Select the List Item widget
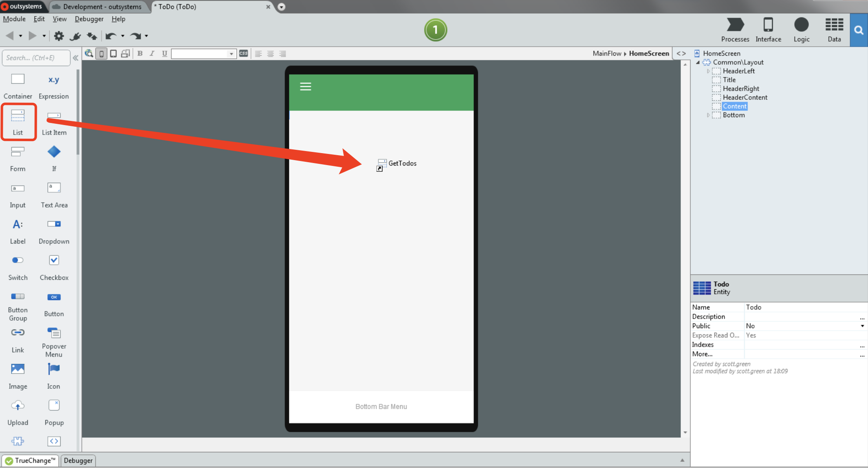The image size is (868, 468). coord(53,122)
